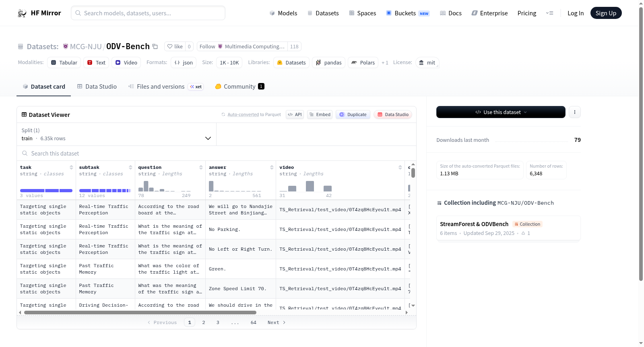Open Datasets in the top navigation
The image size is (644, 347).
pos(323,13)
